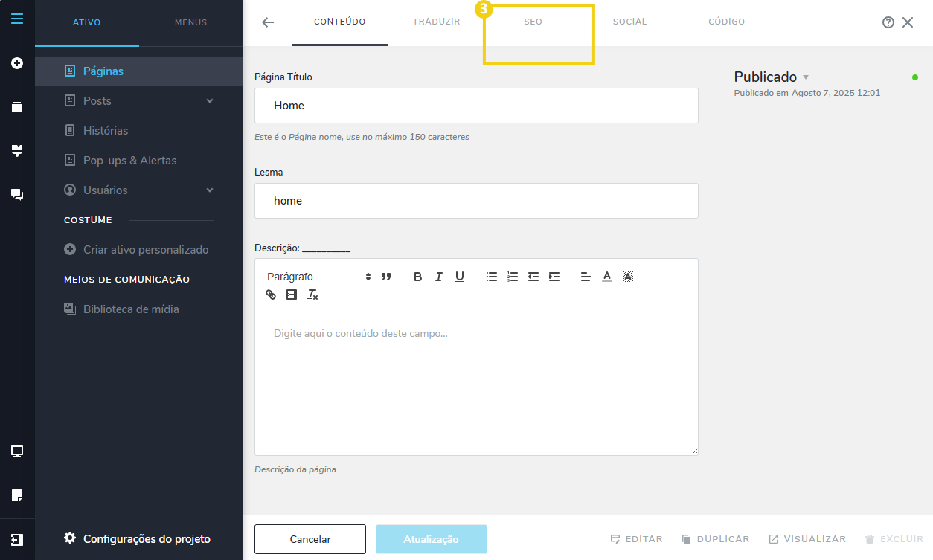Open the Menus tab in sidebar
This screenshot has height=560, width=933.
pyautogui.click(x=190, y=22)
